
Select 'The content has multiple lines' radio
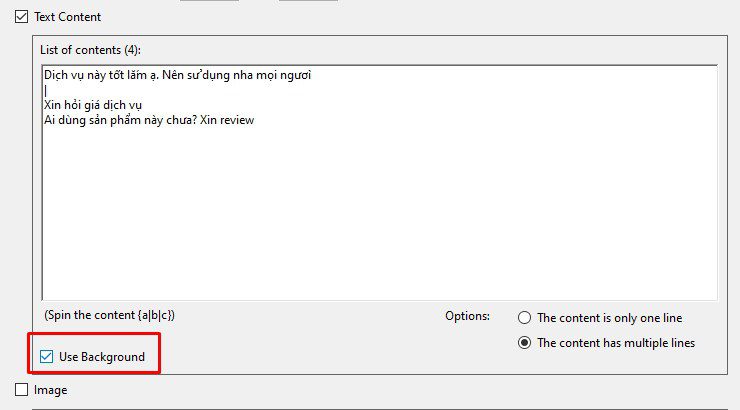coord(524,343)
